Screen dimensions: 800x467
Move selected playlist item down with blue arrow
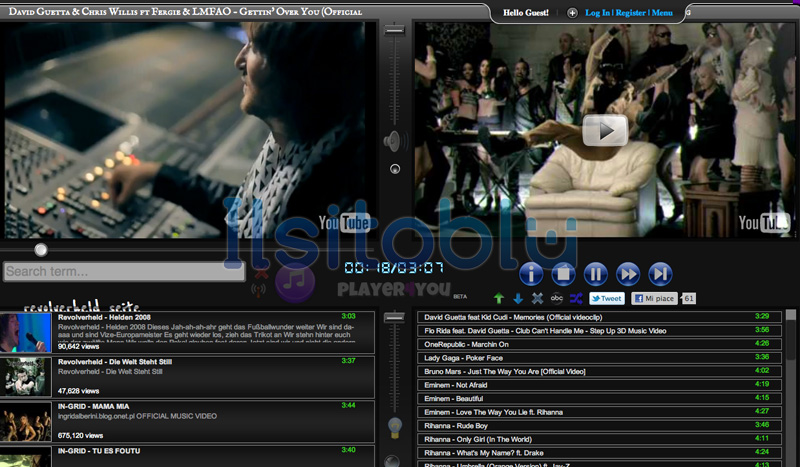pyautogui.click(x=518, y=298)
